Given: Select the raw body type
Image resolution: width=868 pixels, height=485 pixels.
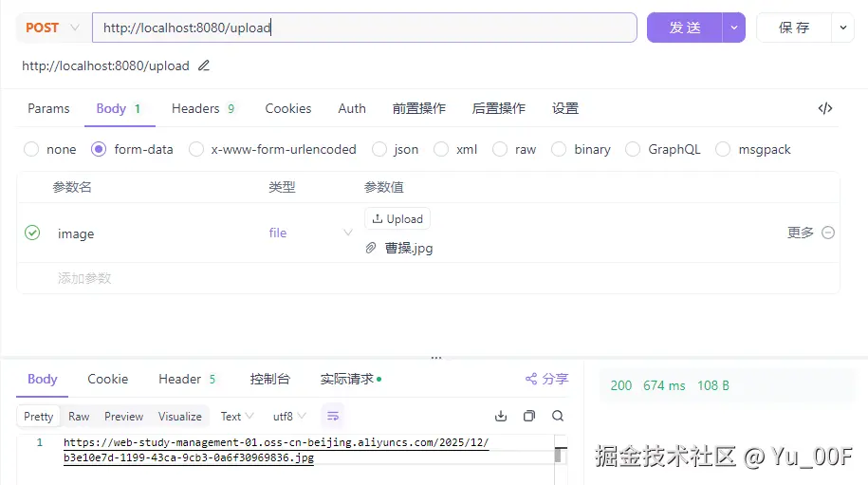Looking at the screenshot, I should click(x=500, y=150).
